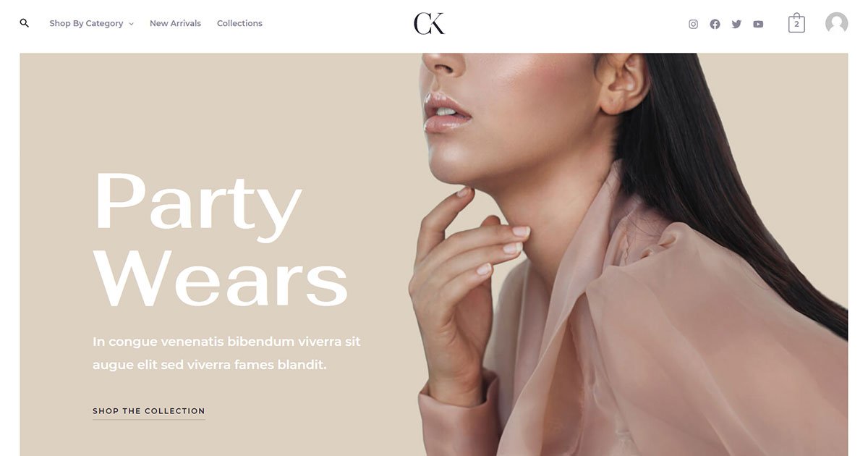Open the YouTube channel icon
Viewport: 868px width, 456px height.
(758, 24)
